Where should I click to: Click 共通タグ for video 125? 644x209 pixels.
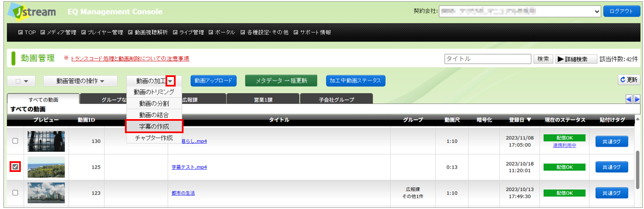(611, 167)
